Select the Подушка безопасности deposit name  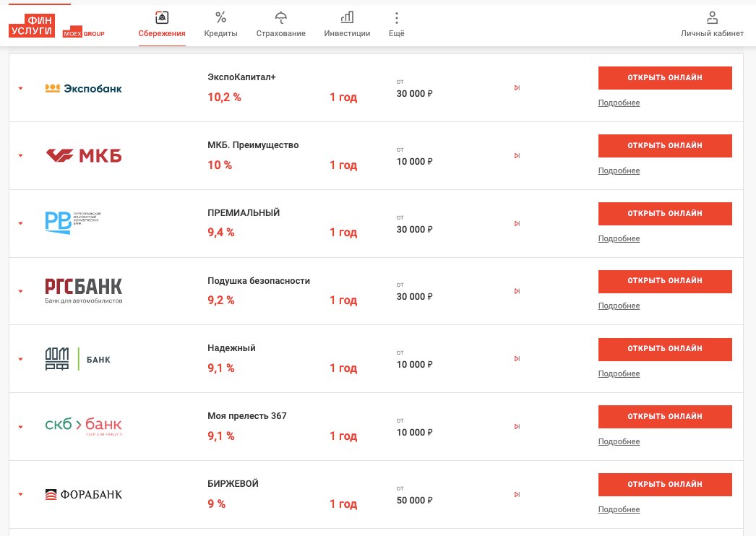[x=259, y=280]
